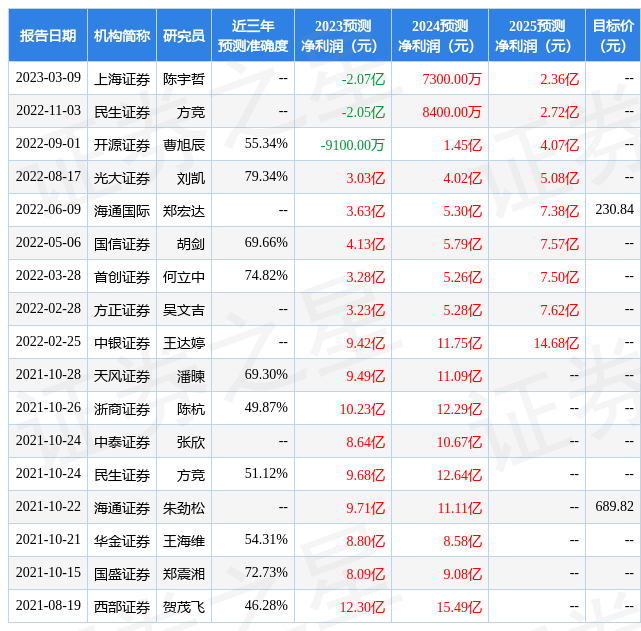Screen dimensions: 641x631
Task: Select institution 海通证券
Action: pyautogui.click(x=122, y=509)
